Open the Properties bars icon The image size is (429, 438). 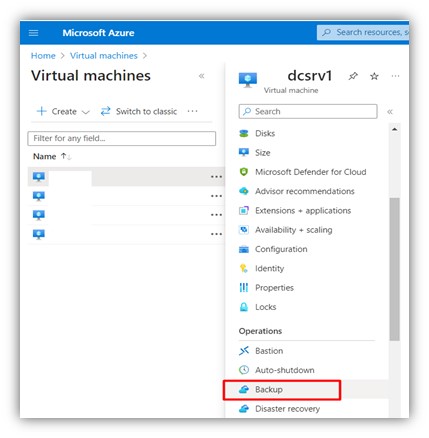pyautogui.click(x=244, y=287)
